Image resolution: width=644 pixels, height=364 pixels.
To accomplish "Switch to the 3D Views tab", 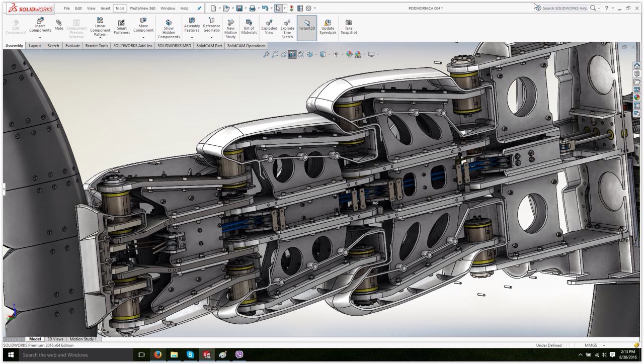I will [x=55, y=339].
